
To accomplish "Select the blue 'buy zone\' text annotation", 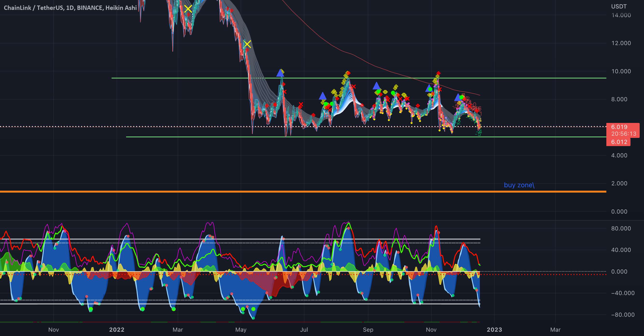I will pos(519,185).
